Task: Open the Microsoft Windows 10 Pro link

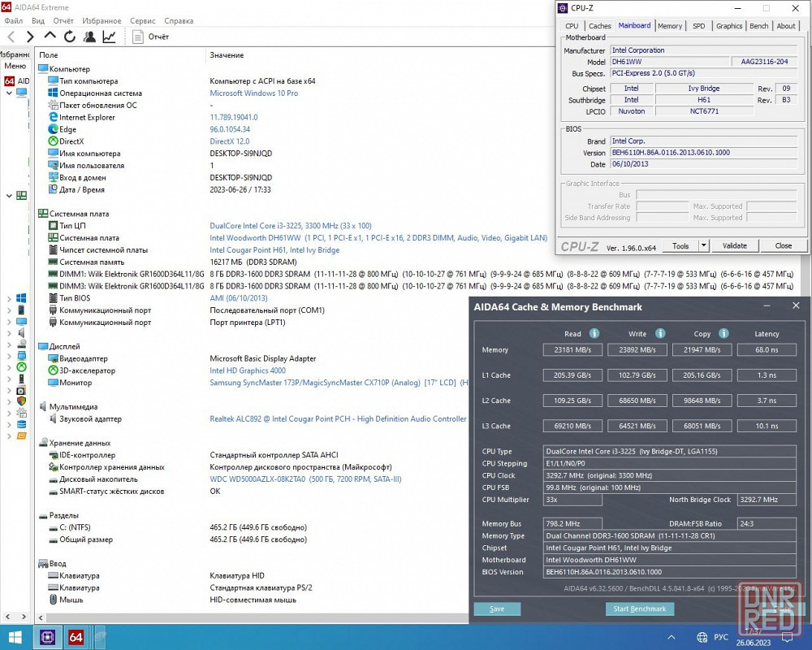Action: click(x=253, y=93)
